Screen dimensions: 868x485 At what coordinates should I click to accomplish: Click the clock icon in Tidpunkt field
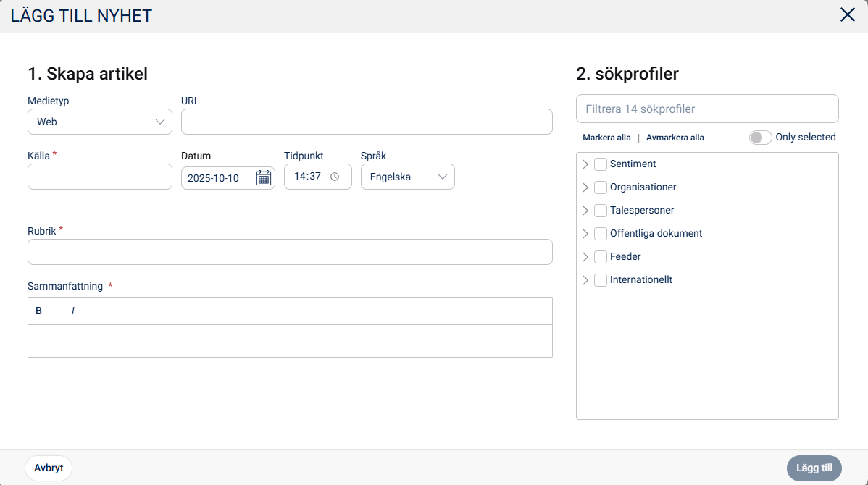point(335,177)
